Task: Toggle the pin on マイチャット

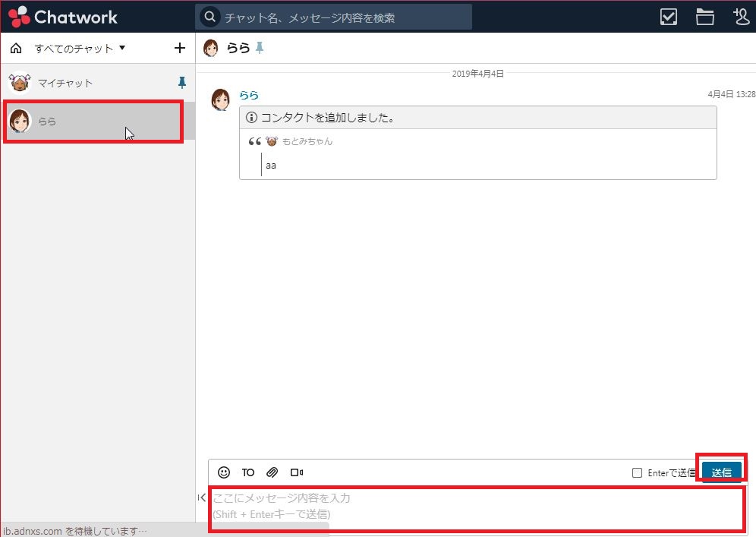Action: [181, 83]
